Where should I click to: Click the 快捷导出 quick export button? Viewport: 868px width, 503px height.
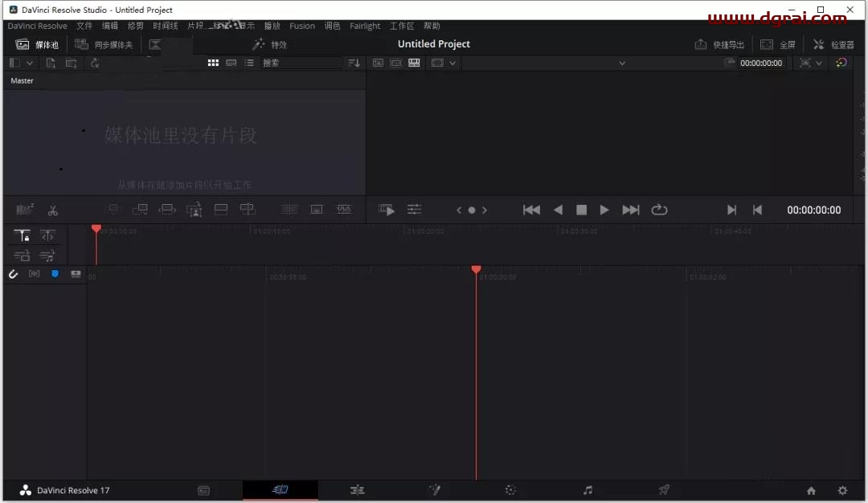point(719,44)
